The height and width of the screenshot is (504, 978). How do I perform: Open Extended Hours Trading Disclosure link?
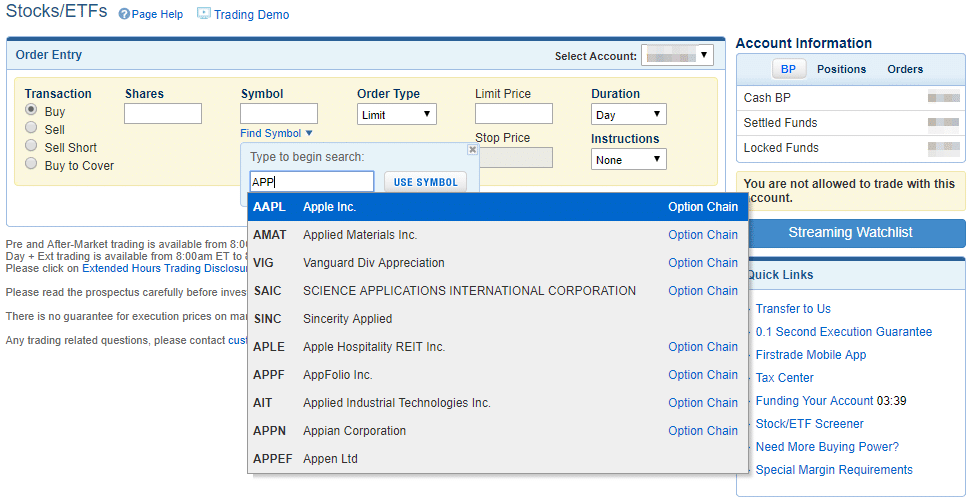[x=165, y=268]
